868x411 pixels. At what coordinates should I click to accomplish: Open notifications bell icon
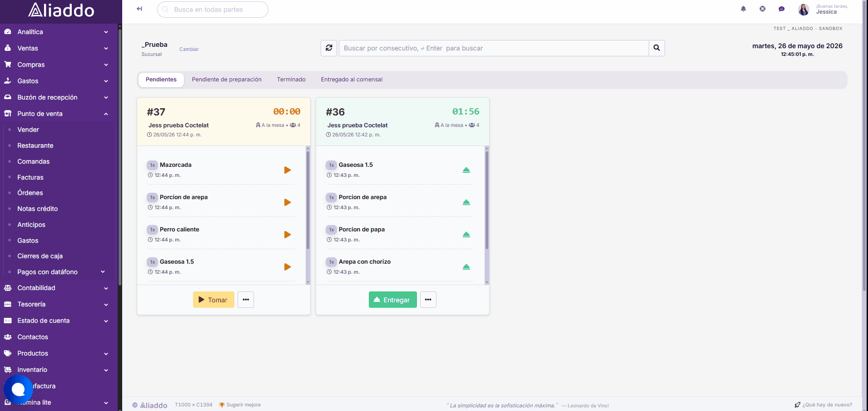(744, 9)
